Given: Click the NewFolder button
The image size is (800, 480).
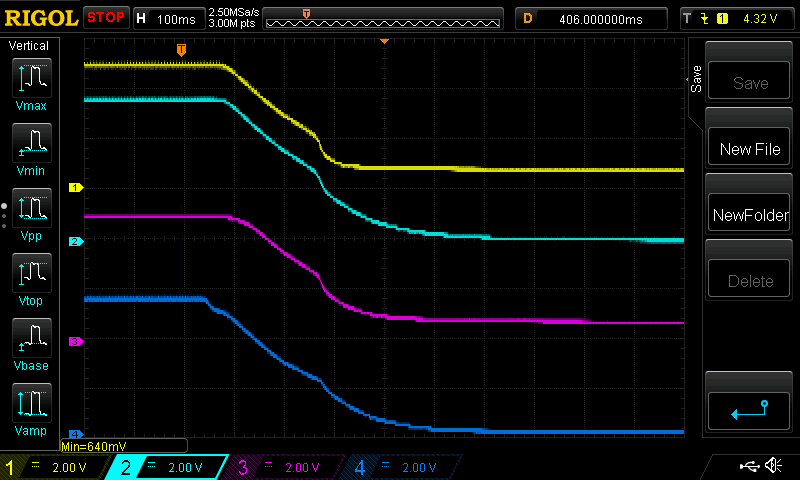Looking at the screenshot, I should (x=749, y=212).
